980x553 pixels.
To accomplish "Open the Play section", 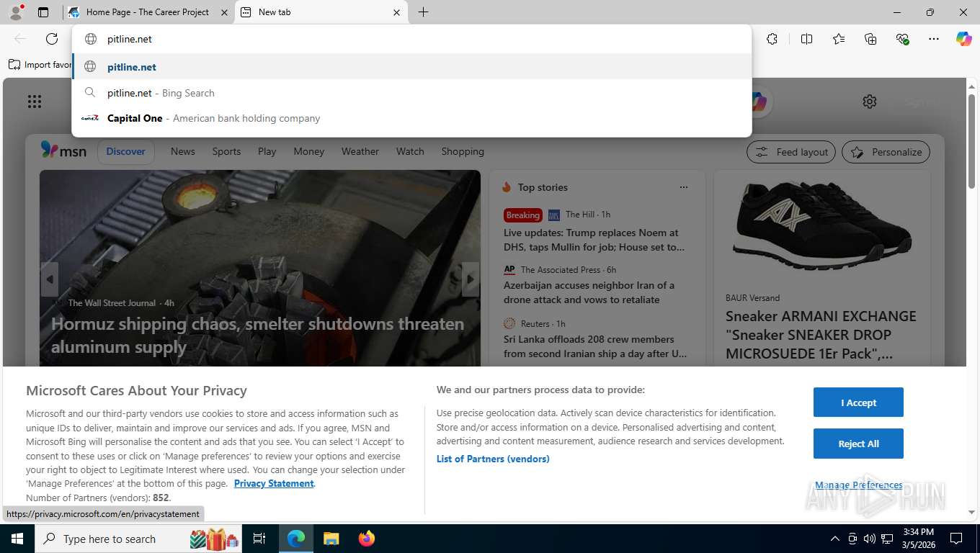I will point(267,151).
